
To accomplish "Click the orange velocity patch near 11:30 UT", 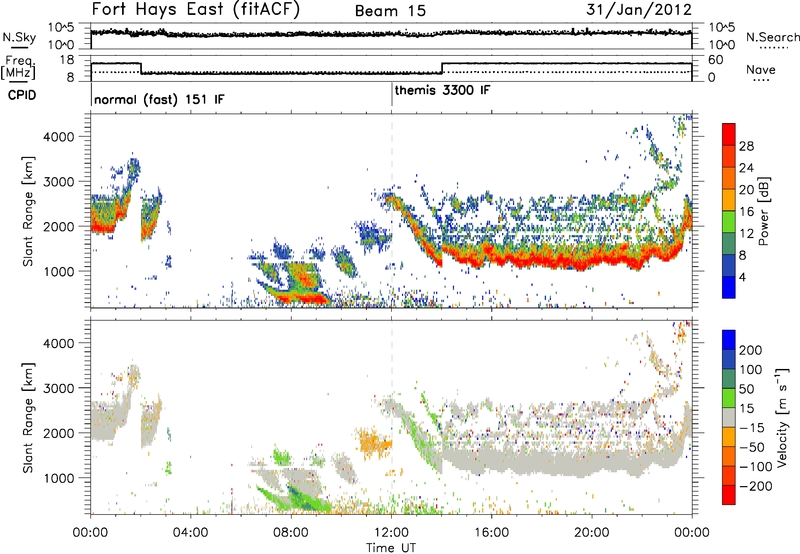I will pyautogui.click(x=375, y=442).
